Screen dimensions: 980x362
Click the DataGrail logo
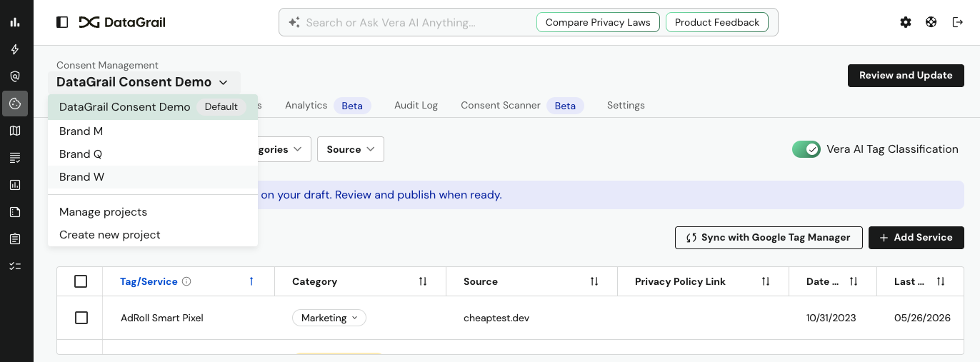pyautogui.click(x=122, y=22)
